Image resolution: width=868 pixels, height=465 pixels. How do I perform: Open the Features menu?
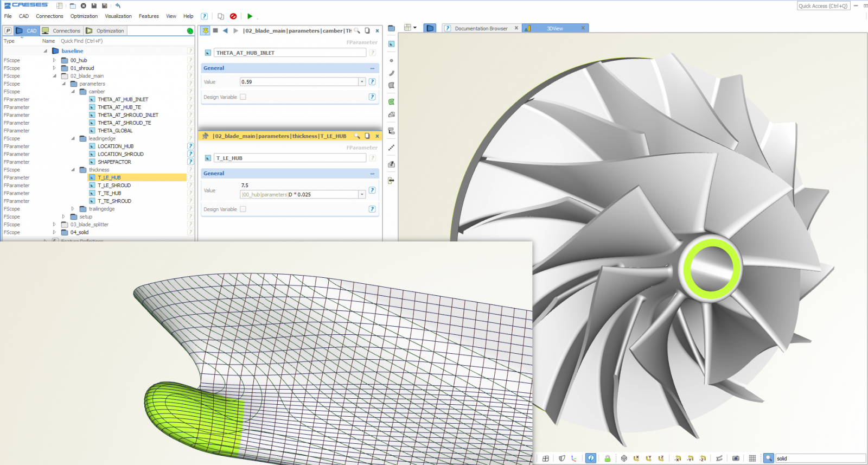tap(149, 16)
